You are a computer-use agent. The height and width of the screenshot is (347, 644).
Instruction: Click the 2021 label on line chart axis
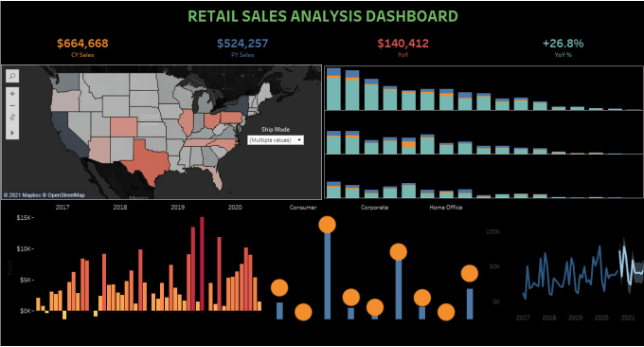[x=628, y=318]
